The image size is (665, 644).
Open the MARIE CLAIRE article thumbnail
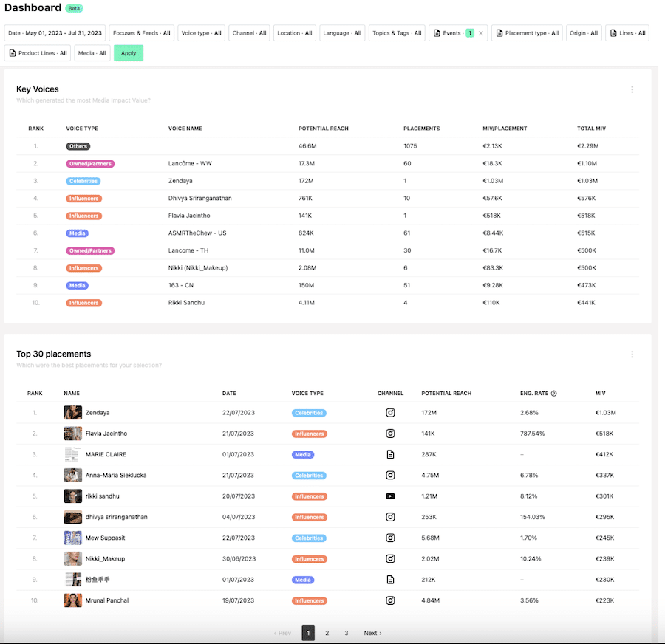pos(73,454)
